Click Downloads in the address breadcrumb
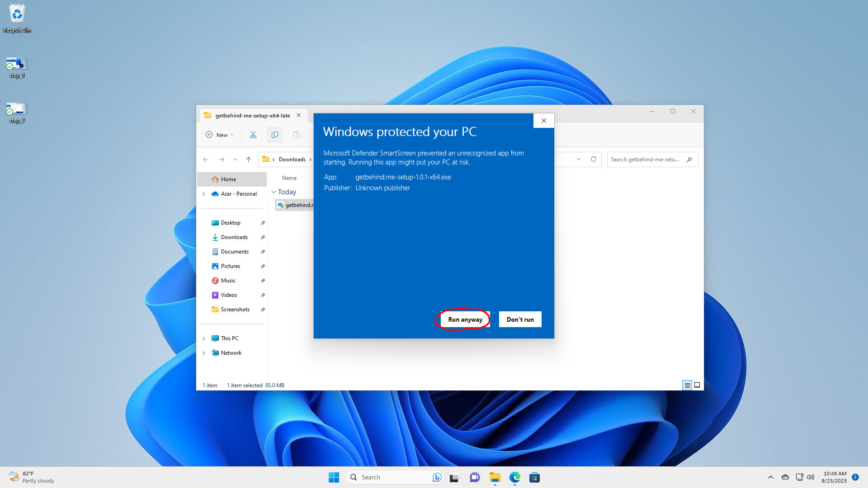This screenshot has height=488, width=868. (x=292, y=160)
